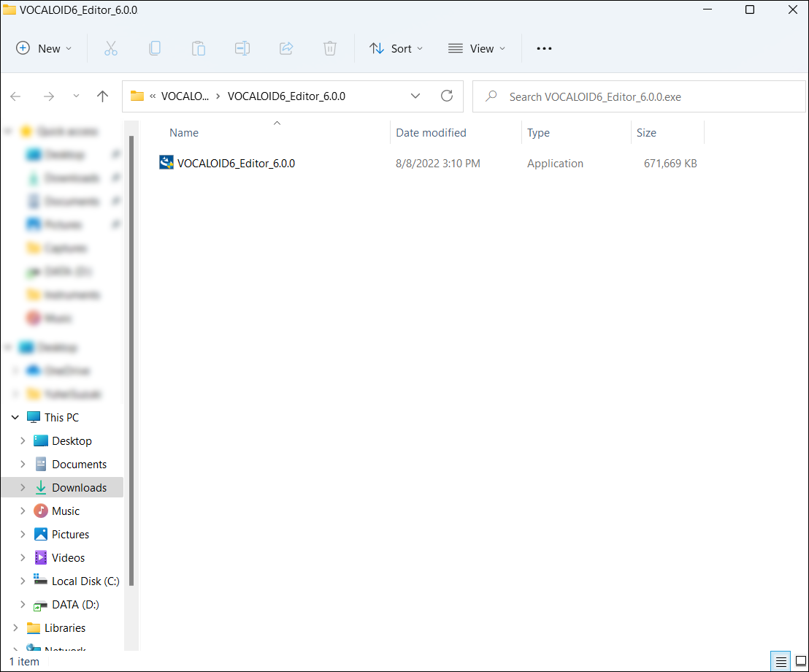Click the Cut icon in the toolbar

tap(111, 48)
